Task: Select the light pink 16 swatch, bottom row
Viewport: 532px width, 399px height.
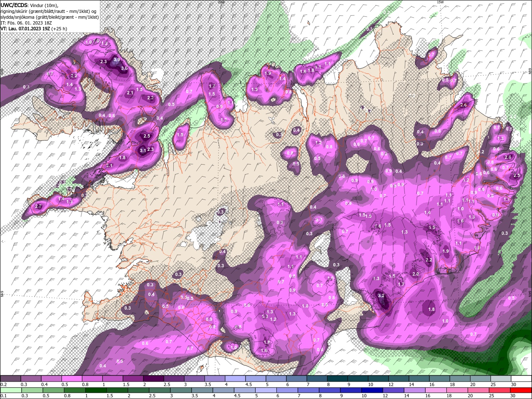Action: coord(436,390)
